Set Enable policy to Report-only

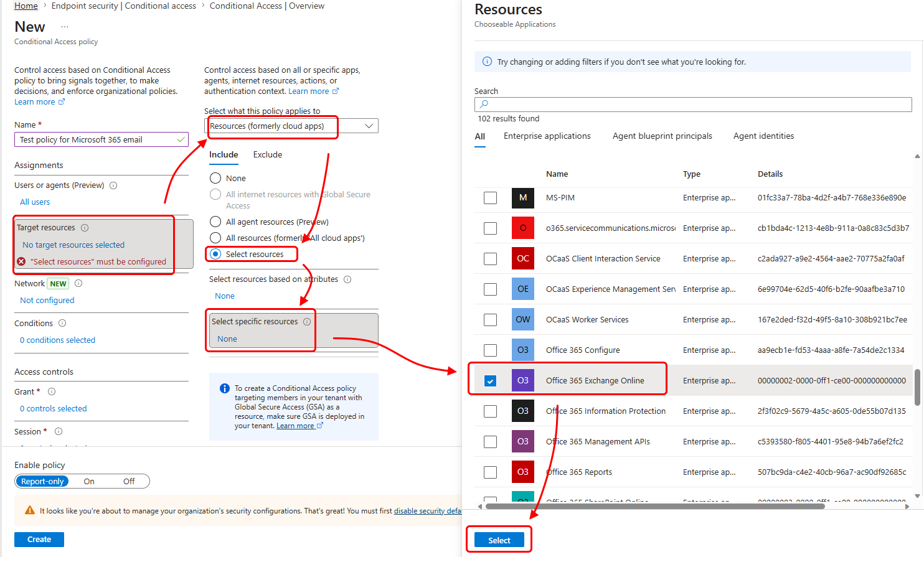pyautogui.click(x=42, y=481)
